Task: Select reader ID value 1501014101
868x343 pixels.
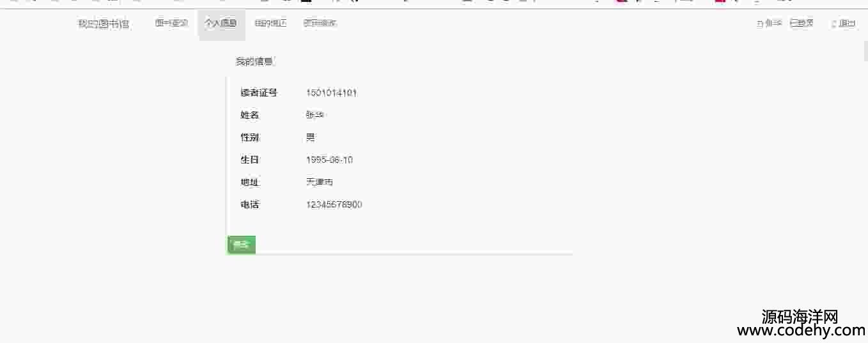Action: (332, 93)
